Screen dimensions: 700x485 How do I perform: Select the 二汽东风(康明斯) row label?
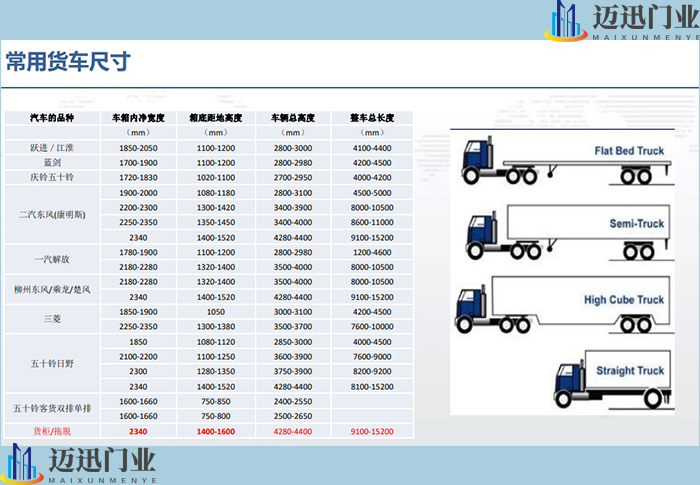tap(52, 215)
